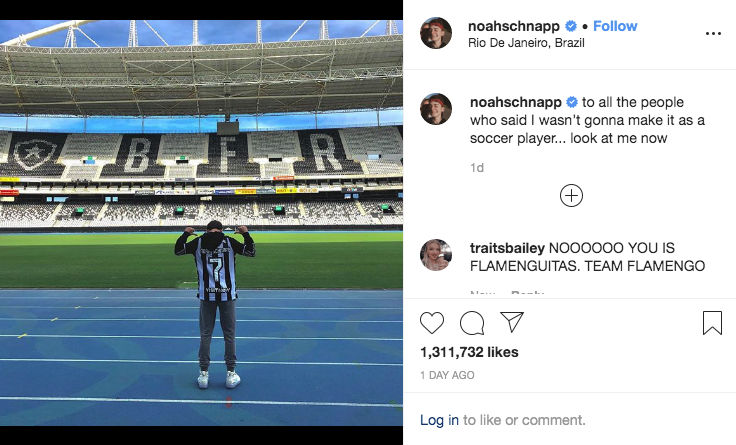
Task: Click noahschnapp's profile picture in the header
Action: tap(436, 33)
